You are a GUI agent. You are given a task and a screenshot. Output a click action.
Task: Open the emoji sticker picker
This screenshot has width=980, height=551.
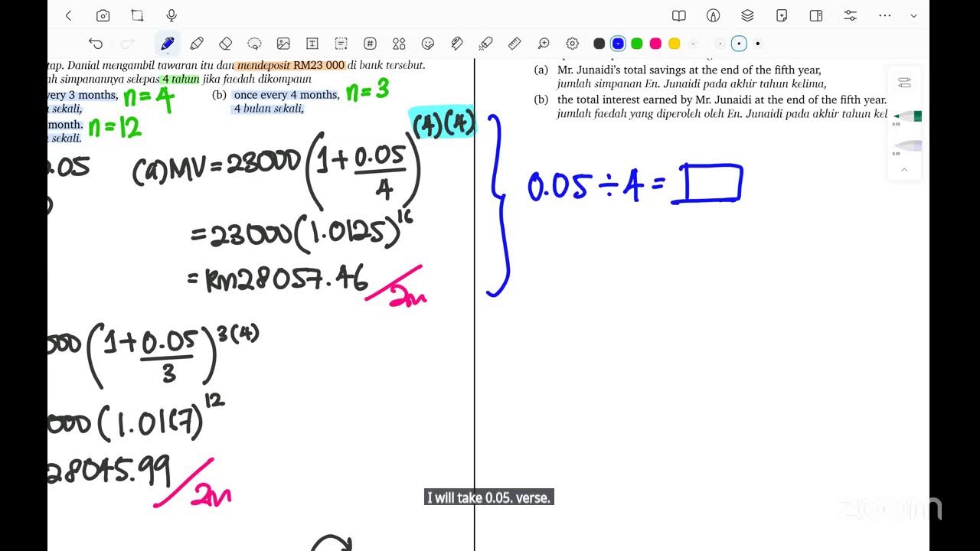click(428, 44)
